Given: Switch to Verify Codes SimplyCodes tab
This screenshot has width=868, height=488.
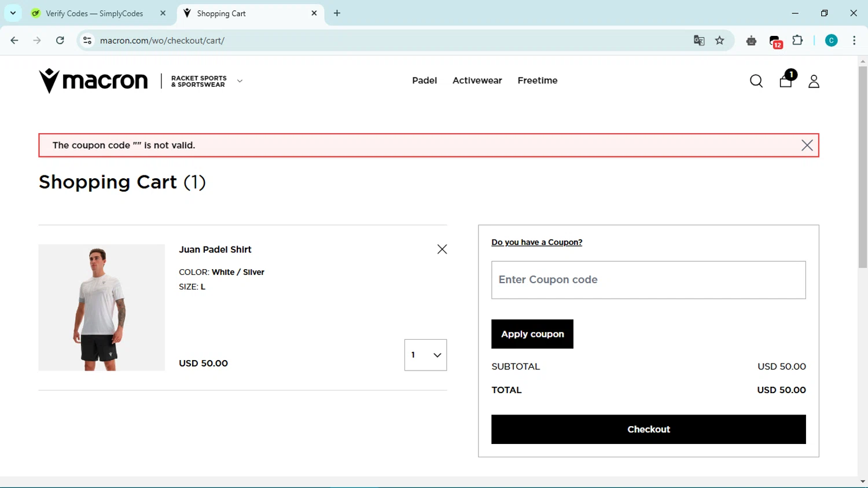Looking at the screenshot, I should [x=94, y=13].
